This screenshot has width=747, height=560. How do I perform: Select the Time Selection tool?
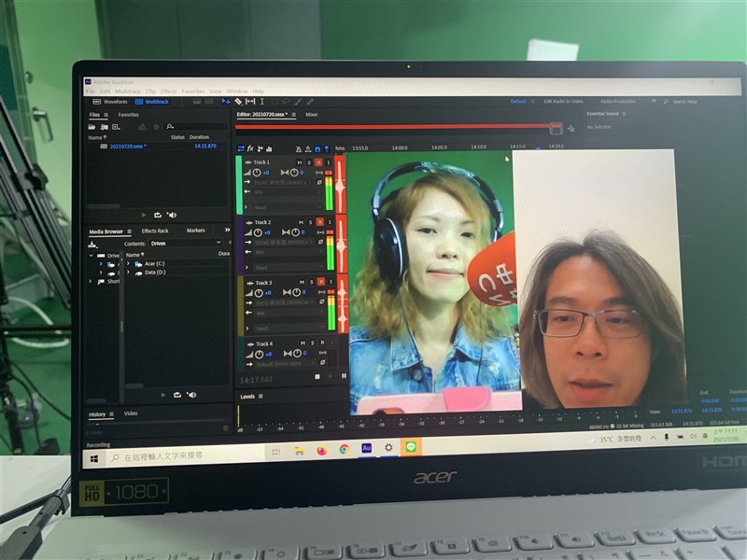tap(262, 102)
